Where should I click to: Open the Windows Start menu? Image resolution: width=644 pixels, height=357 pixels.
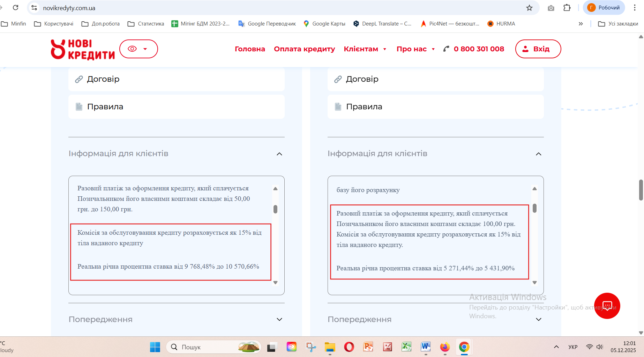pos(155,347)
